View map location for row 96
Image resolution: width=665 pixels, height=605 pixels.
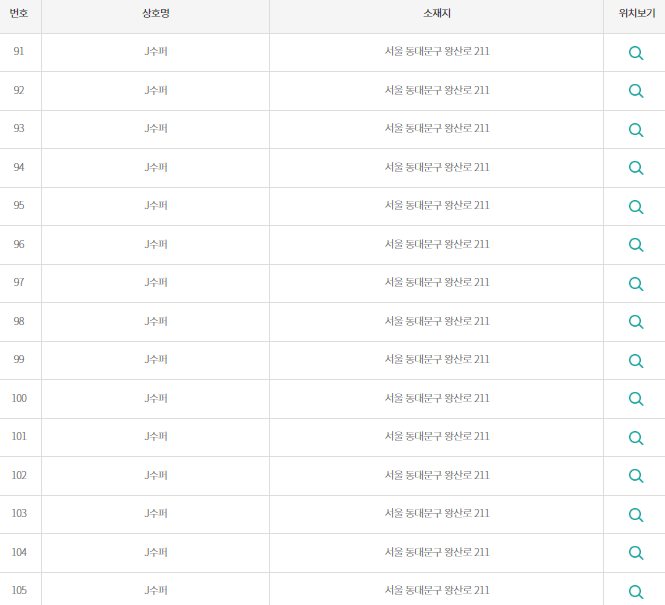point(636,245)
